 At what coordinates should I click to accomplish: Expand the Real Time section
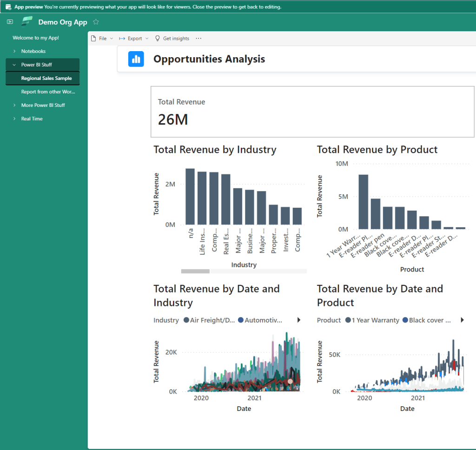point(14,119)
